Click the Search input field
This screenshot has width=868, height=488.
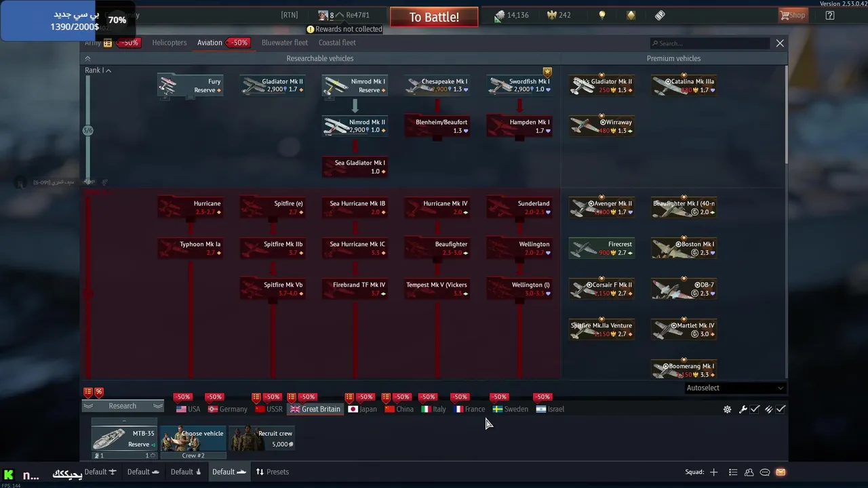(709, 43)
